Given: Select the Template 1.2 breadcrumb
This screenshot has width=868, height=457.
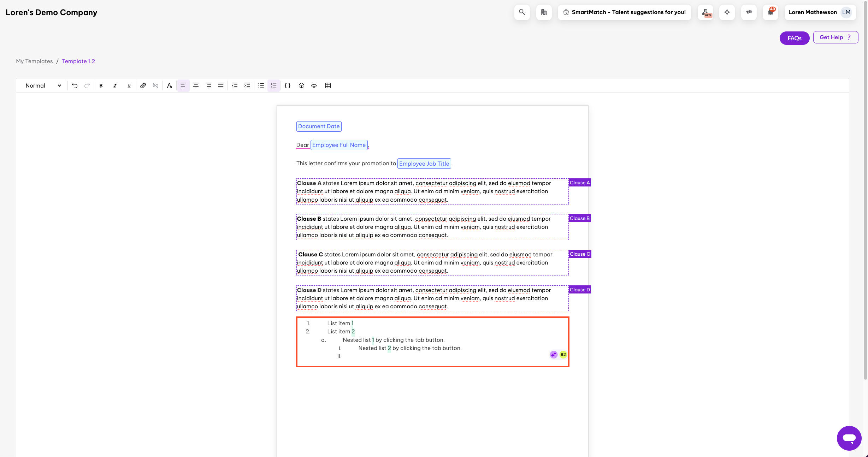Looking at the screenshot, I should 78,61.
